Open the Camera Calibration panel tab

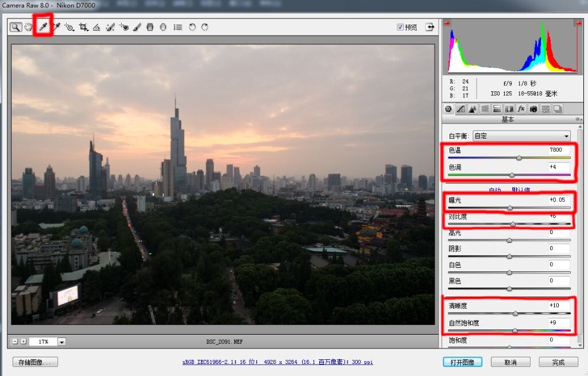(x=533, y=109)
